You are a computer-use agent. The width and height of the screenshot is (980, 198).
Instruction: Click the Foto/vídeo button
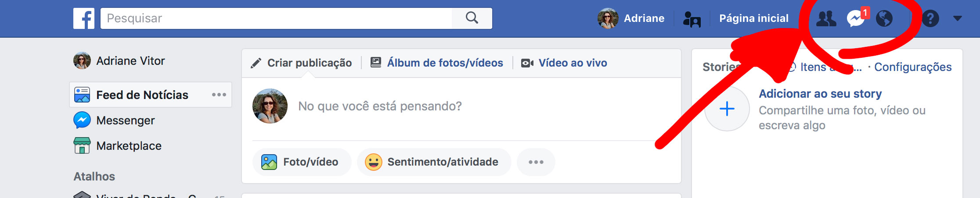point(302,162)
